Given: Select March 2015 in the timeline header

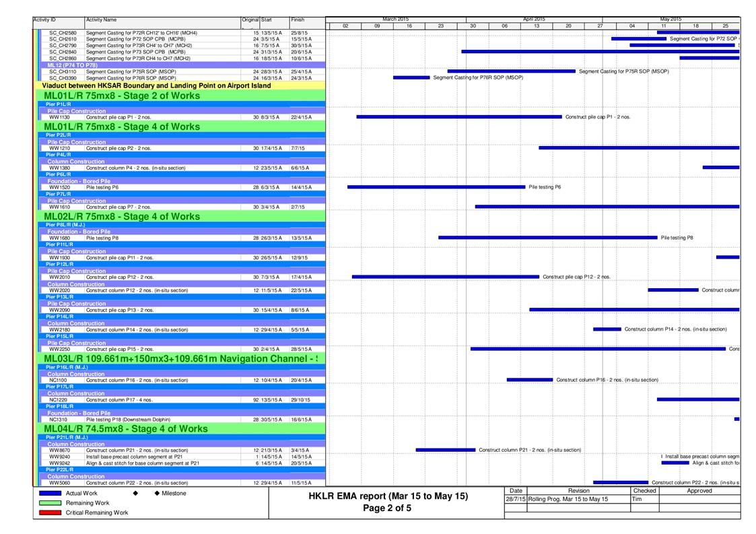Looking at the screenshot, I should (x=395, y=20).
